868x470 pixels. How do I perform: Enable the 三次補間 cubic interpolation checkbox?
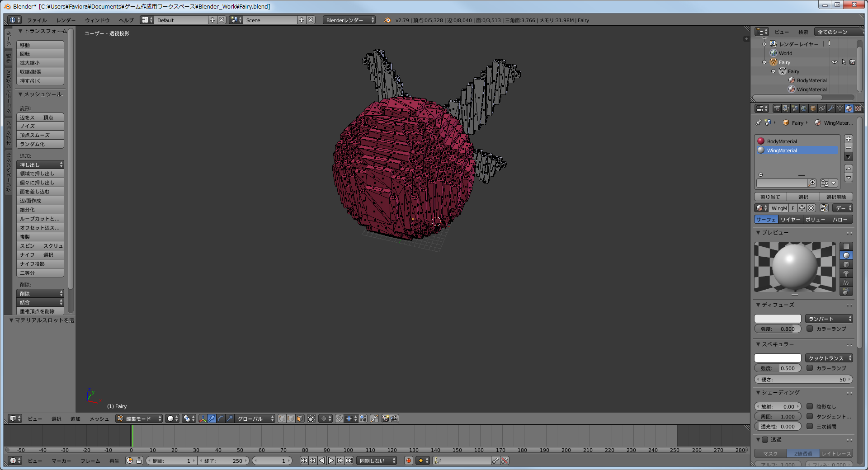click(x=810, y=426)
